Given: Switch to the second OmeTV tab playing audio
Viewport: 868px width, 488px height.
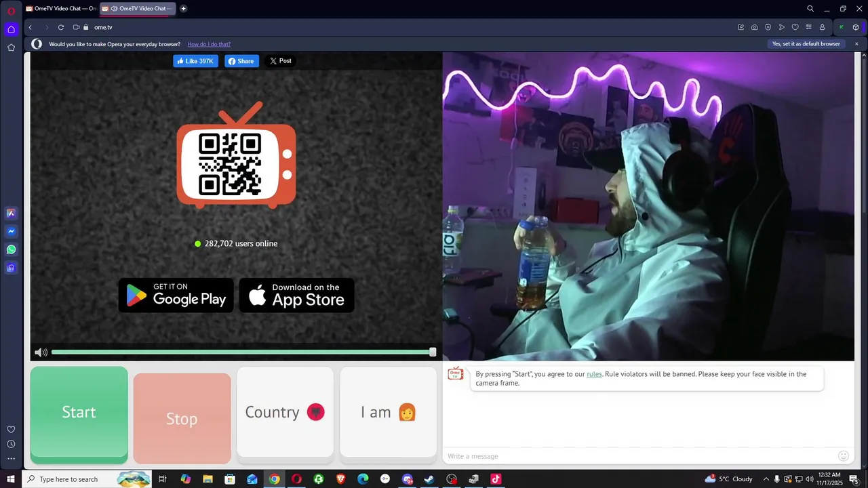Looking at the screenshot, I should (x=138, y=9).
